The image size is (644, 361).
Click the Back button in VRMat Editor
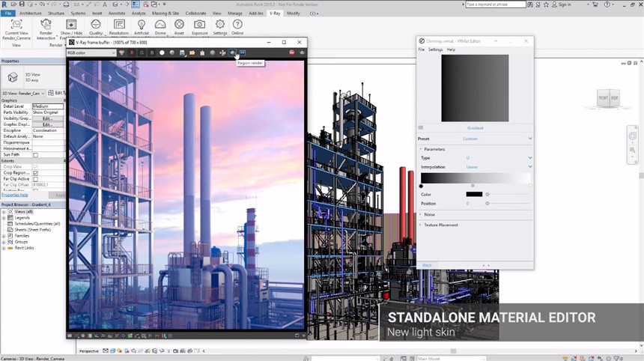(x=427, y=265)
